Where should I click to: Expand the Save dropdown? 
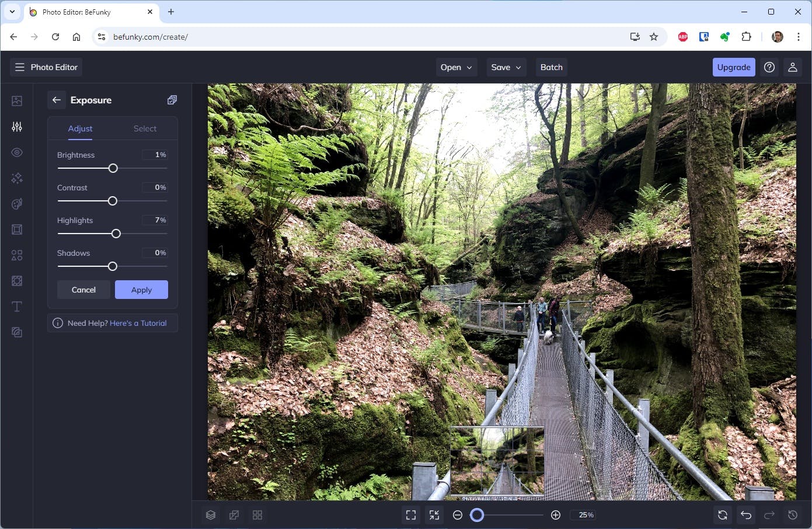pyautogui.click(x=506, y=67)
